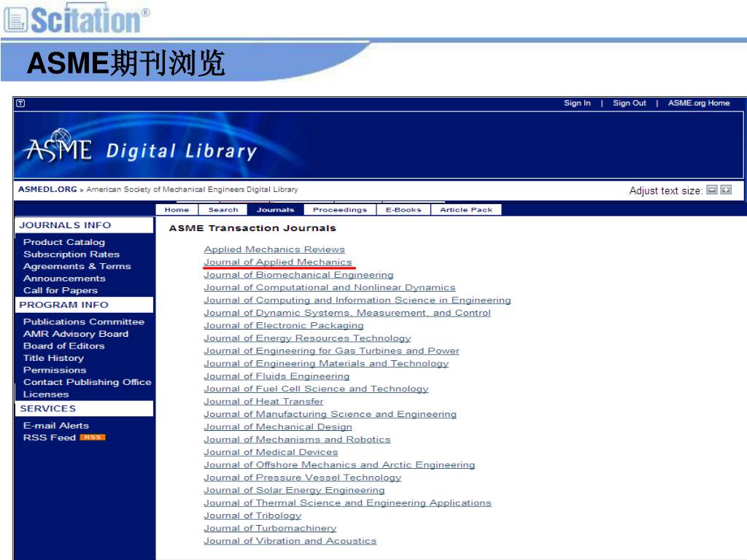Open the E-Books tab
Screen dimensions: 747x560
point(403,209)
